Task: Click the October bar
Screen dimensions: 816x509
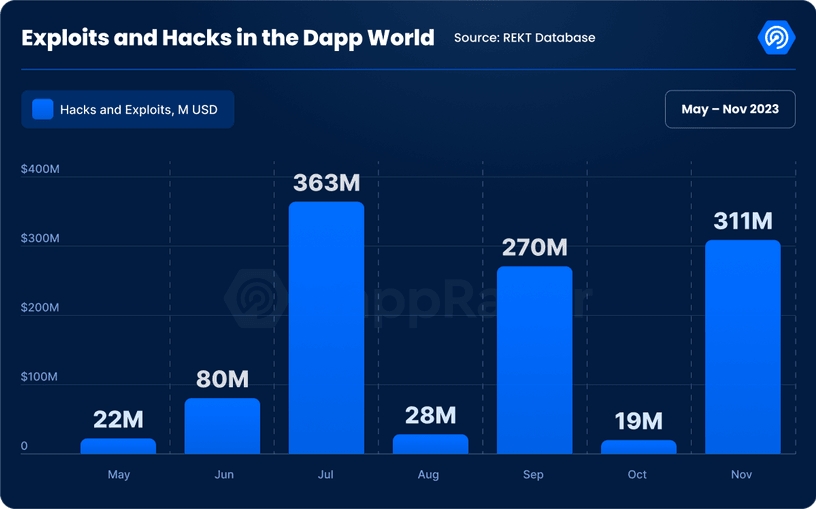Action: click(638, 447)
